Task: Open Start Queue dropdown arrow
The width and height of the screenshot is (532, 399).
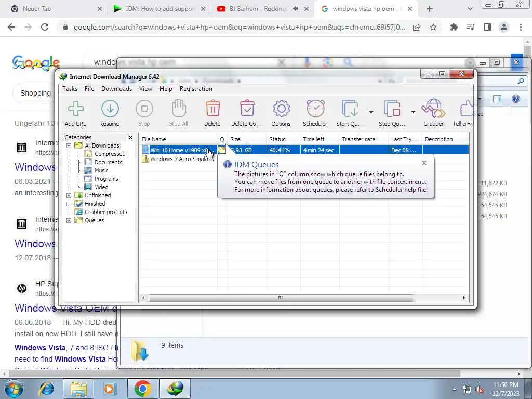Action: point(371,112)
